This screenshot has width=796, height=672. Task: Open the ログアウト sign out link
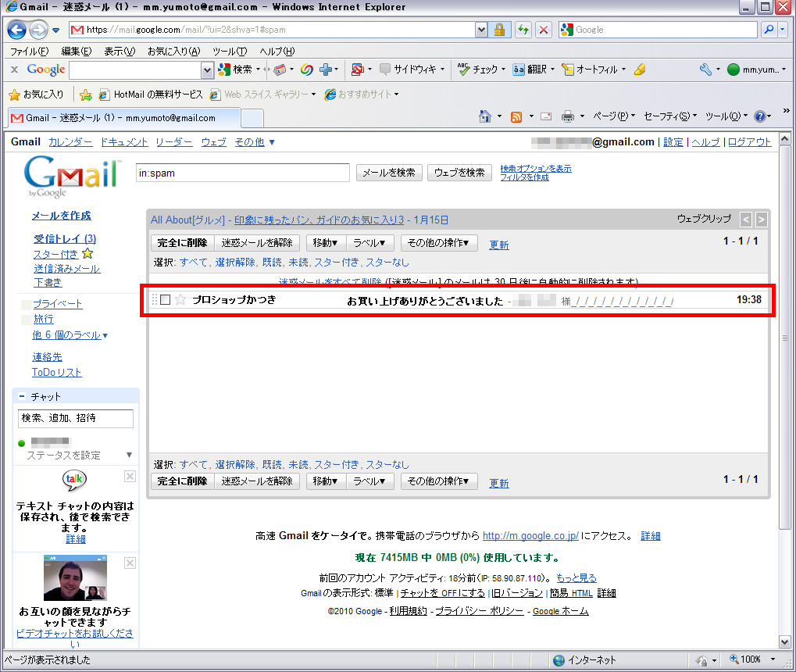[749, 142]
